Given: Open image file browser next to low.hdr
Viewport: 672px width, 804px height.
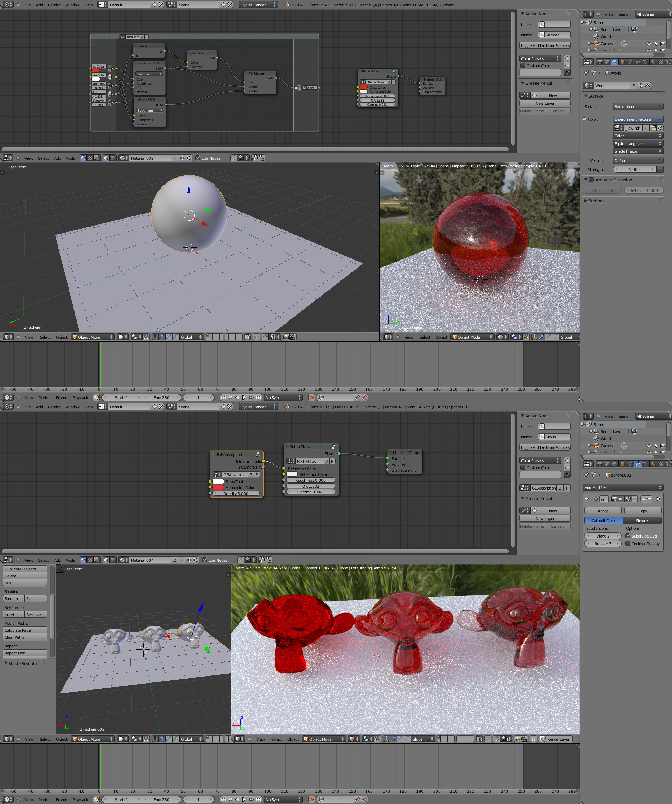Looking at the screenshot, I should pyautogui.click(x=653, y=128).
